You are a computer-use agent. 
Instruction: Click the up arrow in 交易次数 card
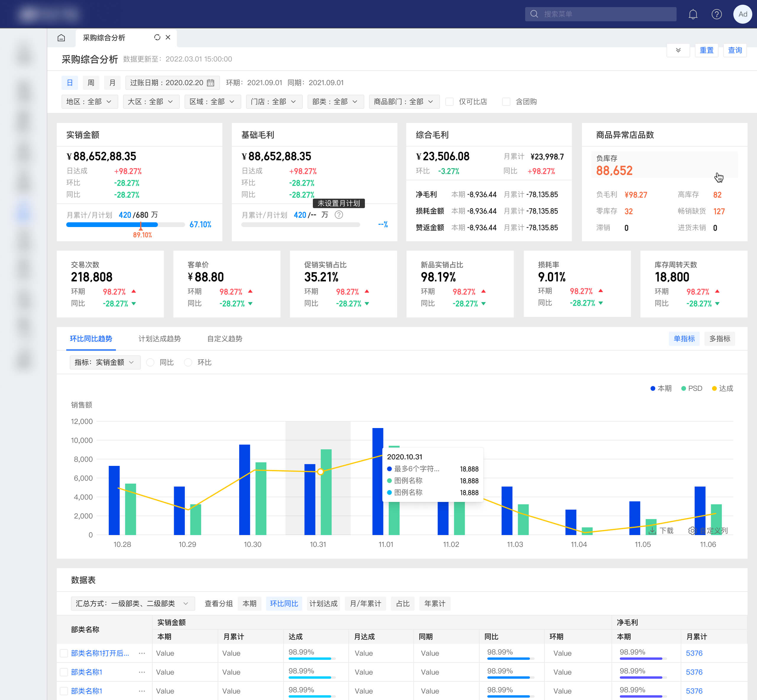[x=133, y=291]
